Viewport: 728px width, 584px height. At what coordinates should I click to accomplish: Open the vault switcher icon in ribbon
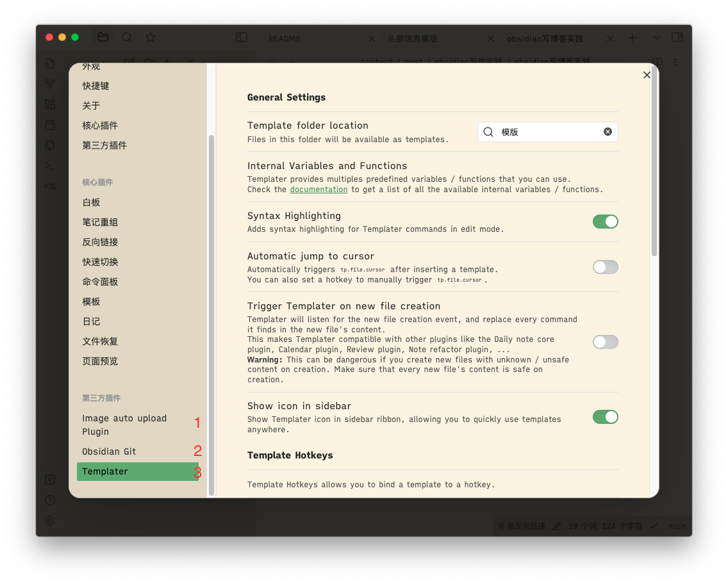(x=50, y=480)
